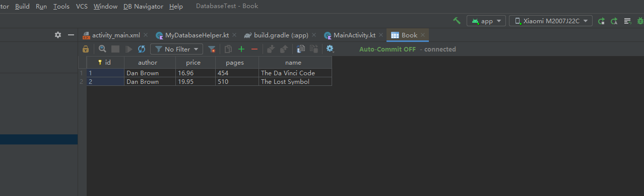This screenshot has width=644, height=196.
Task: Click id cell of The Lost Symbol row
Action: pyautogui.click(x=105, y=81)
